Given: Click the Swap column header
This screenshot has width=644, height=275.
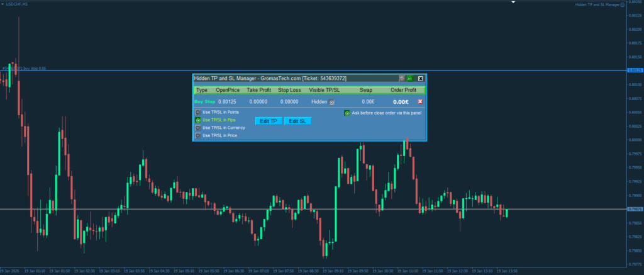Looking at the screenshot, I should click(x=365, y=90).
